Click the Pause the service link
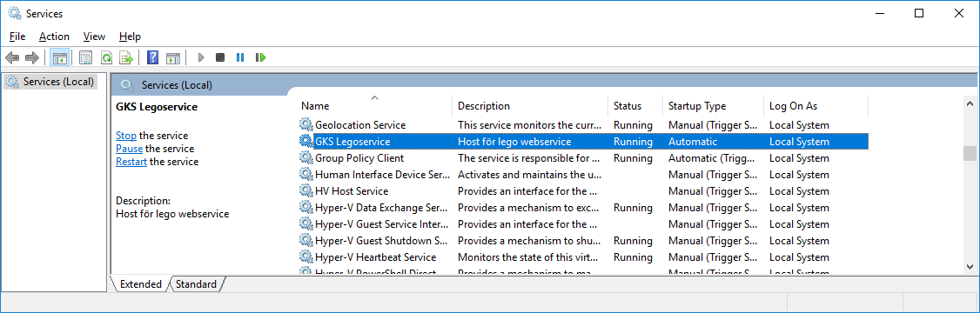The width and height of the screenshot is (980, 313). [130, 149]
